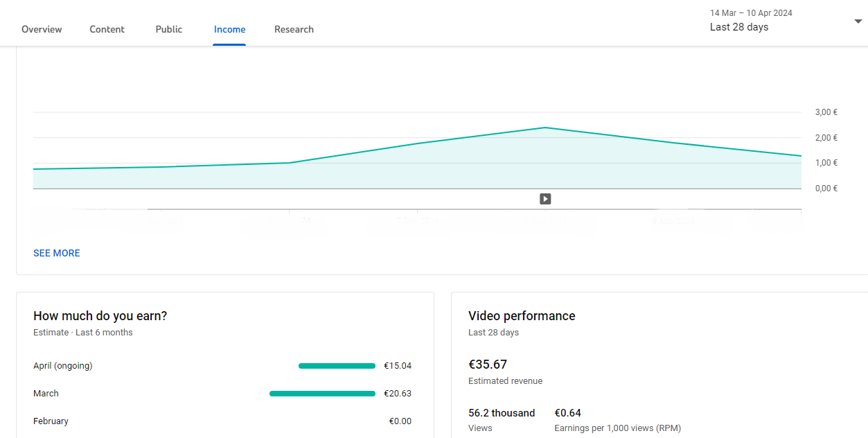This screenshot has height=438, width=868.
Task: Open the Public tab
Action: [169, 29]
